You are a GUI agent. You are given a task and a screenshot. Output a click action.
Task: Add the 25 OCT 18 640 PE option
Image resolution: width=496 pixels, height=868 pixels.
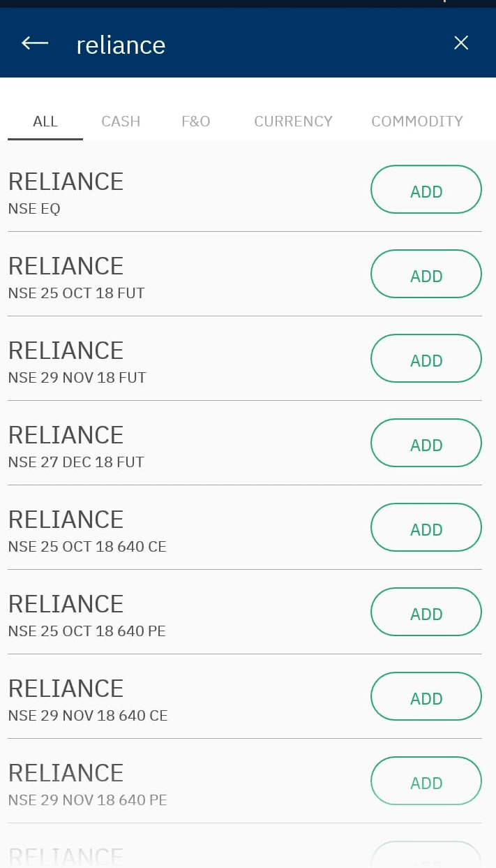(426, 612)
